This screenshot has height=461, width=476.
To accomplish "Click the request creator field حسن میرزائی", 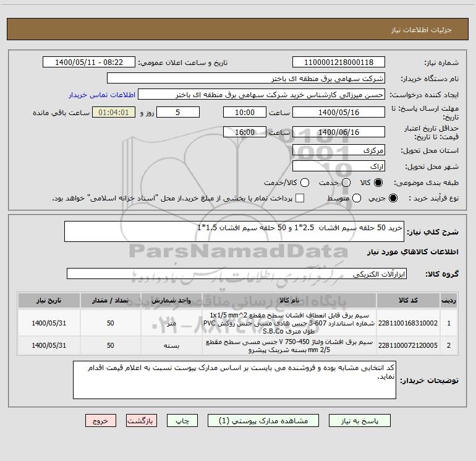I will coord(261,95).
